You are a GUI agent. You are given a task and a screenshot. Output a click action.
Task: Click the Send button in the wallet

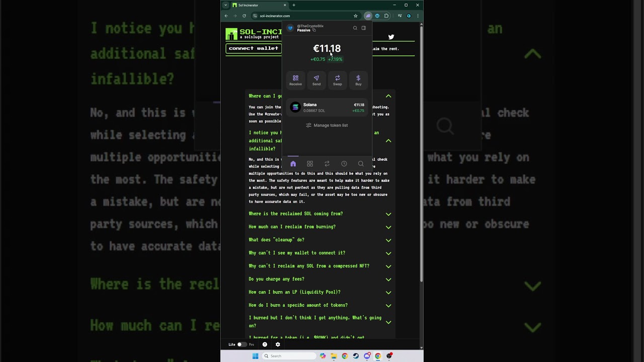coord(316,80)
